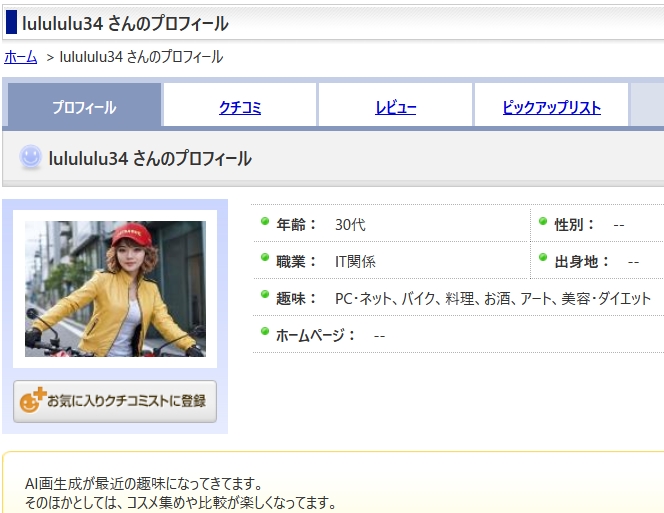Switch to the レビュー tab
Image resolution: width=664 pixels, height=513 pixels.
[396, 107]
